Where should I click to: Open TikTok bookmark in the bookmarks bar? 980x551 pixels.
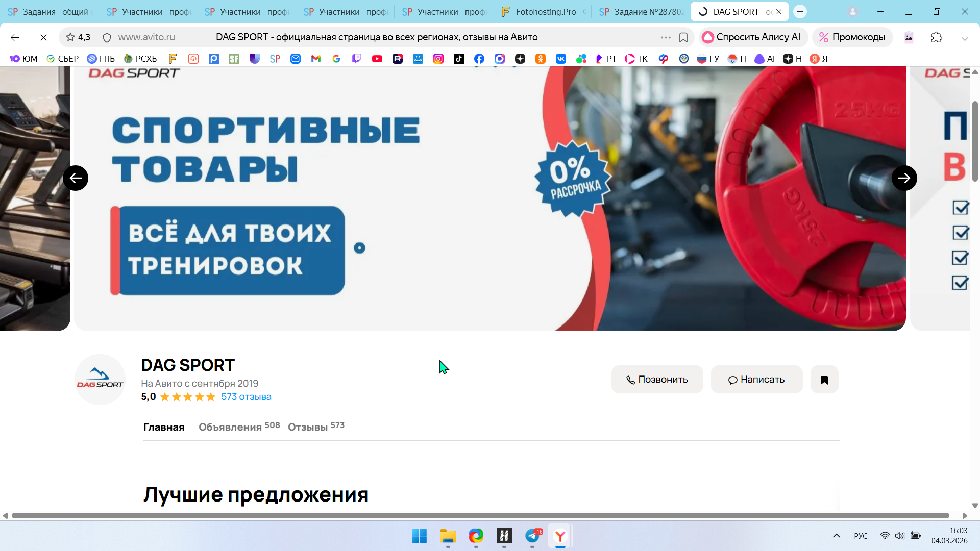pyautogui.click(x=458, y=59)
